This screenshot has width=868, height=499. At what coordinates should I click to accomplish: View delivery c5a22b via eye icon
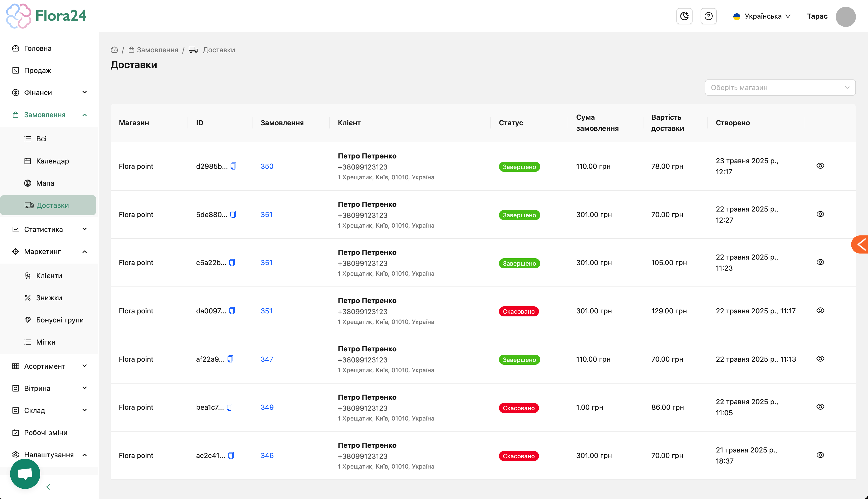point(820,262)
